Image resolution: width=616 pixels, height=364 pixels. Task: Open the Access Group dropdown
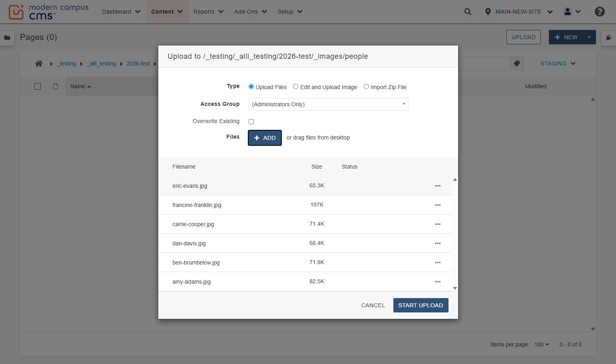point(328,104)
